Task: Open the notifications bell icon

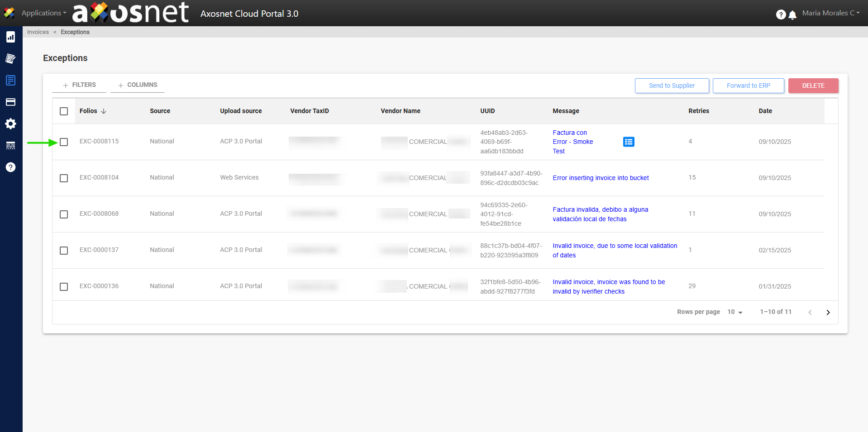Action: coord(792,15)
